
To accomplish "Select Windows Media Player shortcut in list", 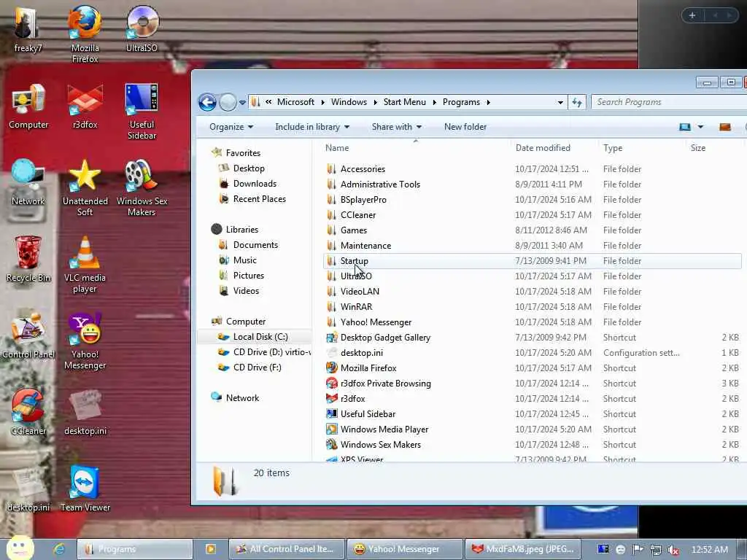I will pos(384,429).
